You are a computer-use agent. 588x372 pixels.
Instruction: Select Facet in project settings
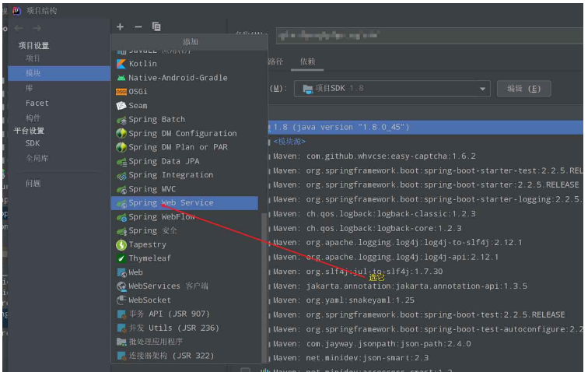(37, 103)
